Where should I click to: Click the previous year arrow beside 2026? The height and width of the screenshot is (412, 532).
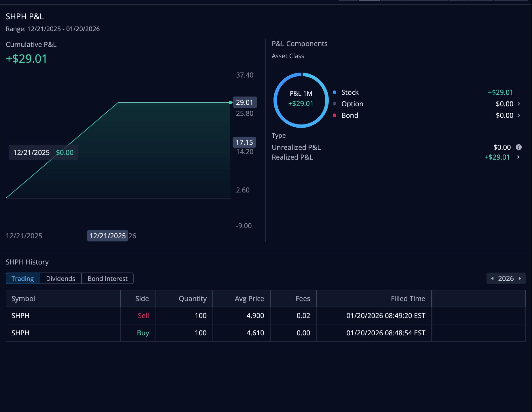[x=492, y=278]
